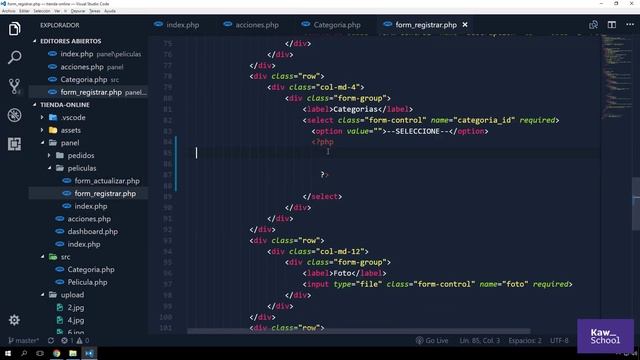
Task: Open the Extensions view in activity bar
Action: [x=14, y=144]
